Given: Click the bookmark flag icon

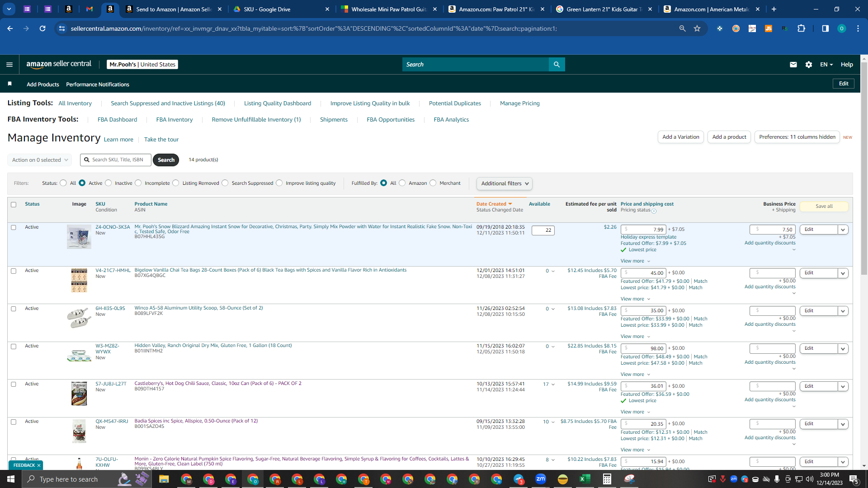Looking at the screenshot, I should [x=9, y=84].
